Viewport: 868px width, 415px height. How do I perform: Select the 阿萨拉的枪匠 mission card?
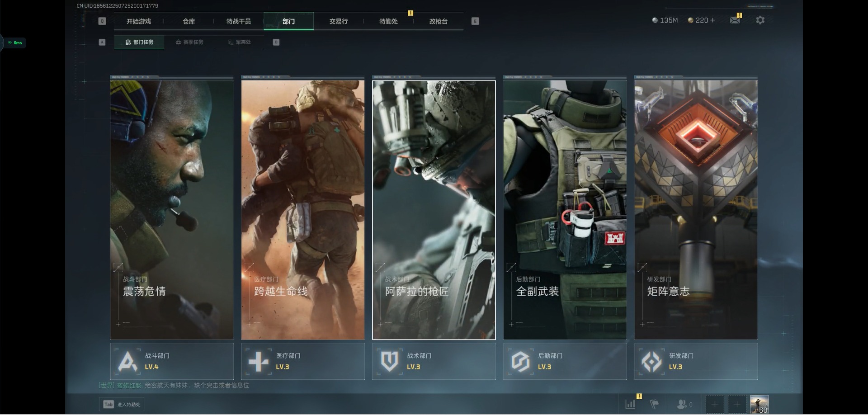[x=434, y=210]
